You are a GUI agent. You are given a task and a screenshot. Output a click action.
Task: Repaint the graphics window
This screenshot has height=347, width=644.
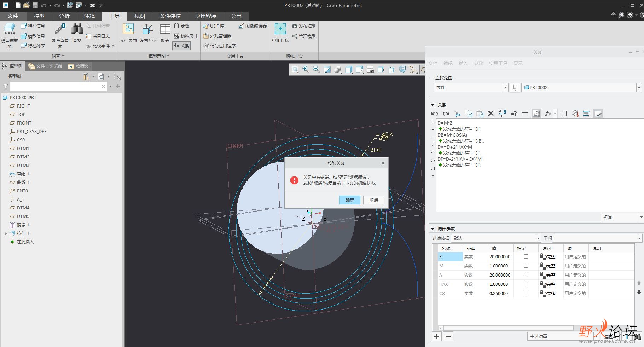(x=327, y=70)
